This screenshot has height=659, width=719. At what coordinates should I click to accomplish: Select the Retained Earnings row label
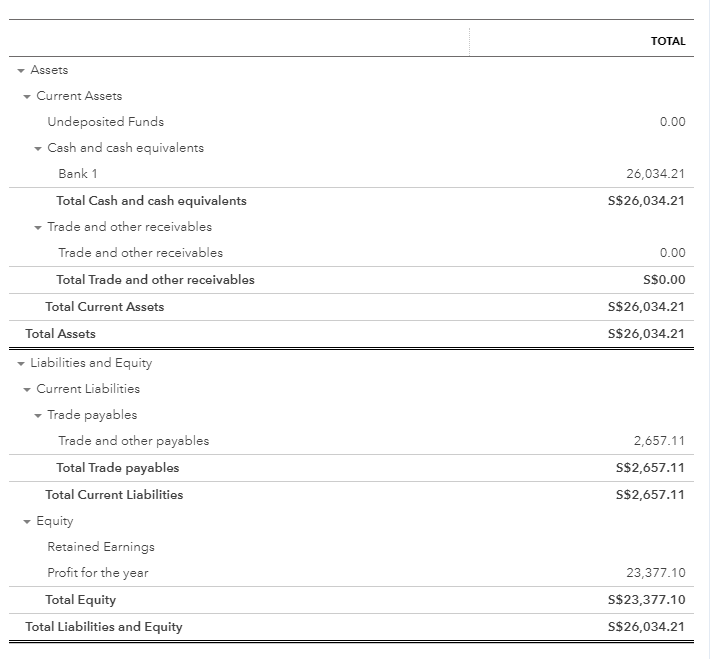click(x=101, y=547)
